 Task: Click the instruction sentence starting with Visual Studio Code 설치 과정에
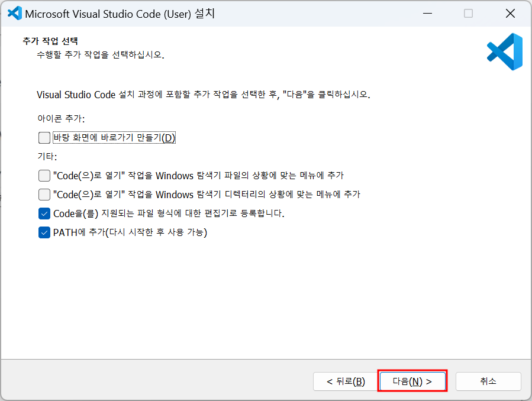203,94
